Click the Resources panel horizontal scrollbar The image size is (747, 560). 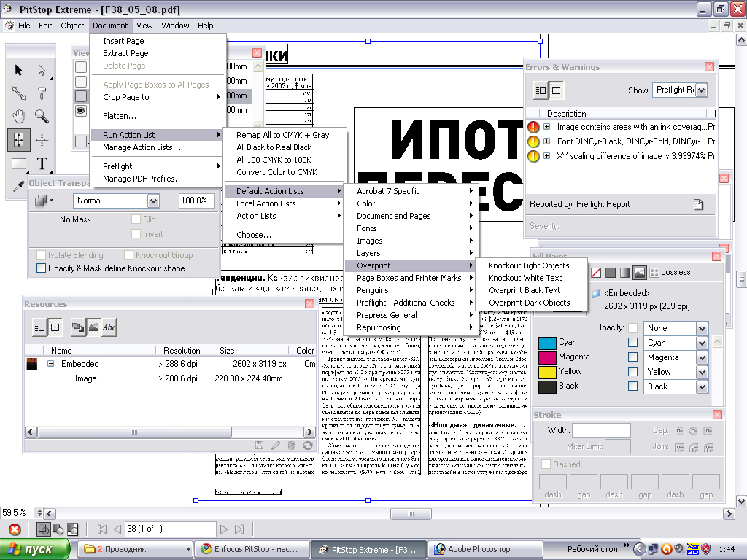(170, 432)
